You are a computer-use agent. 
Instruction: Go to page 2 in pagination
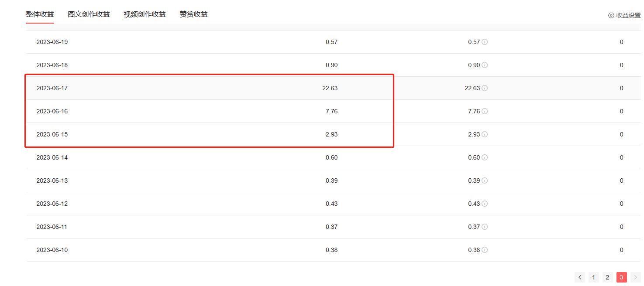tap(607, 277)
